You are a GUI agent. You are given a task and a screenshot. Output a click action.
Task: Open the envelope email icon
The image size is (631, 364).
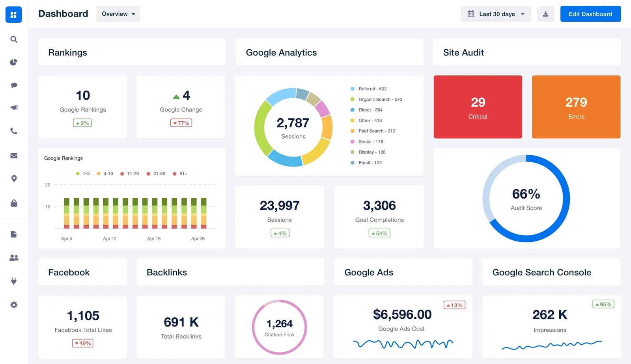[x=14, y=156]
